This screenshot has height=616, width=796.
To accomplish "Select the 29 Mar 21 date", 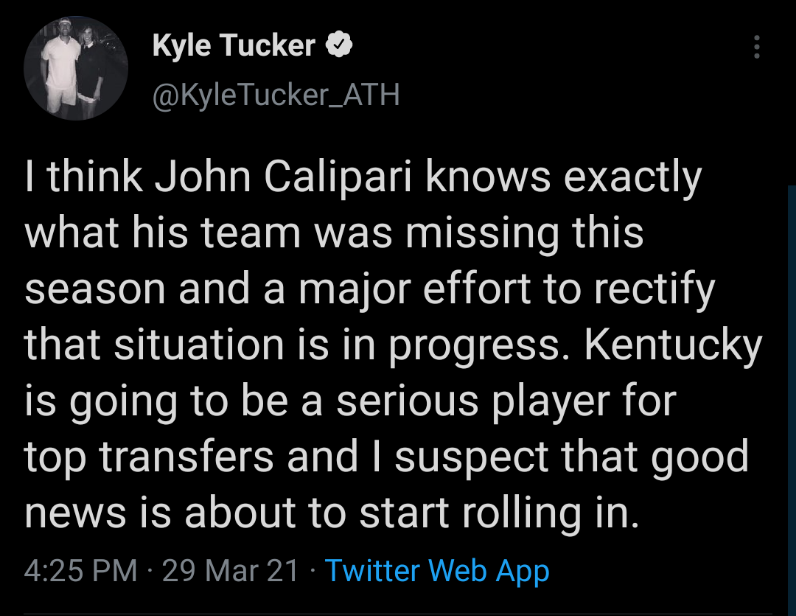I will click(230, 571).
